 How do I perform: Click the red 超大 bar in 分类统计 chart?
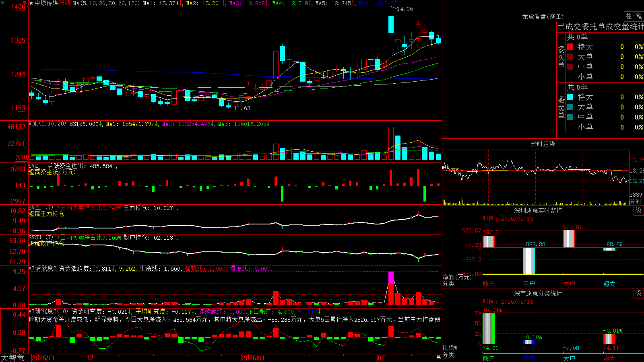(x=609, y=339)
